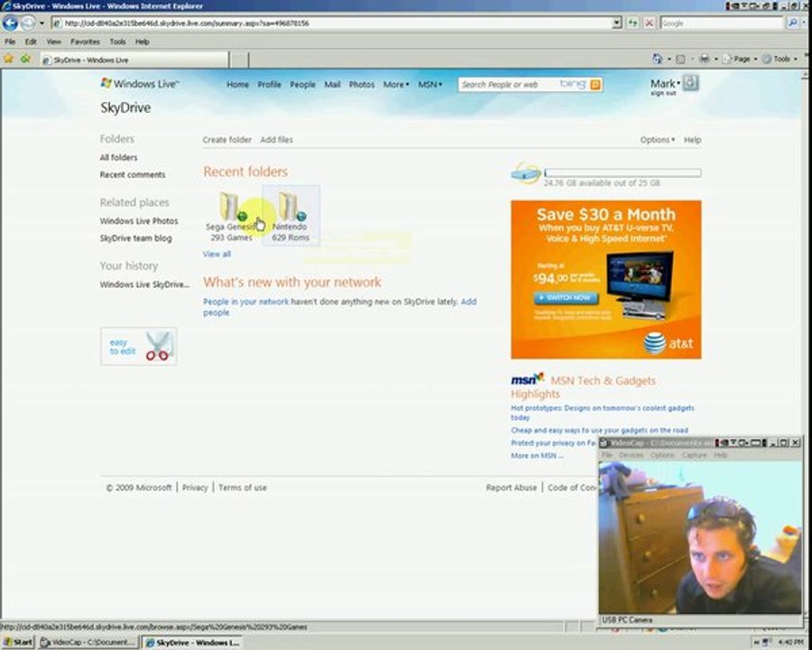
Task: Open Windows Live Photos related place
Action: pyautogui.click(x=139, y=221)
